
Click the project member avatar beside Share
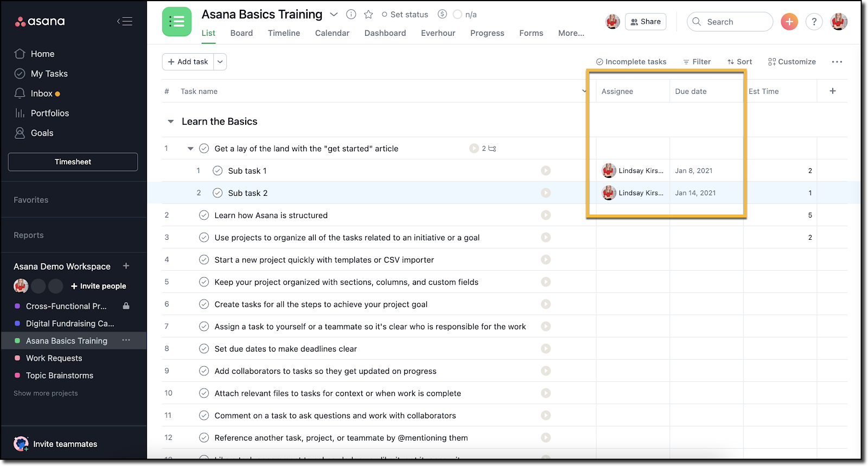(612, 22)
